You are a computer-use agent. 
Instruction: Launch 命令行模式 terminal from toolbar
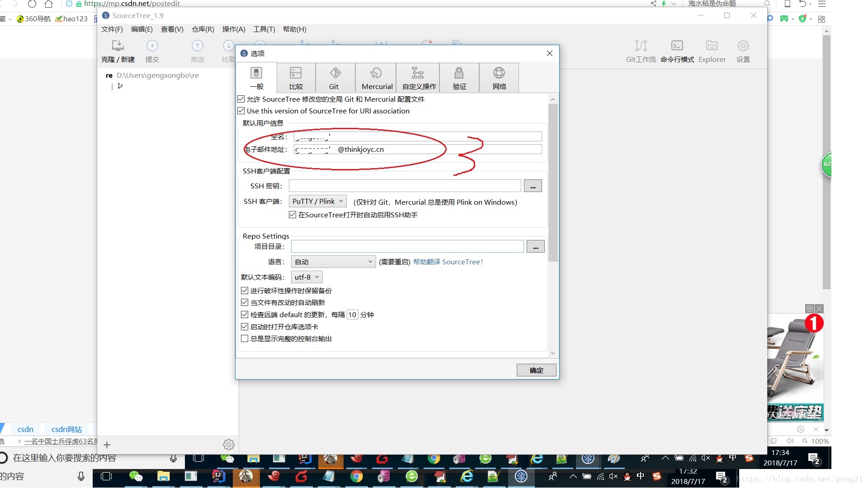[x=677, y=51]
